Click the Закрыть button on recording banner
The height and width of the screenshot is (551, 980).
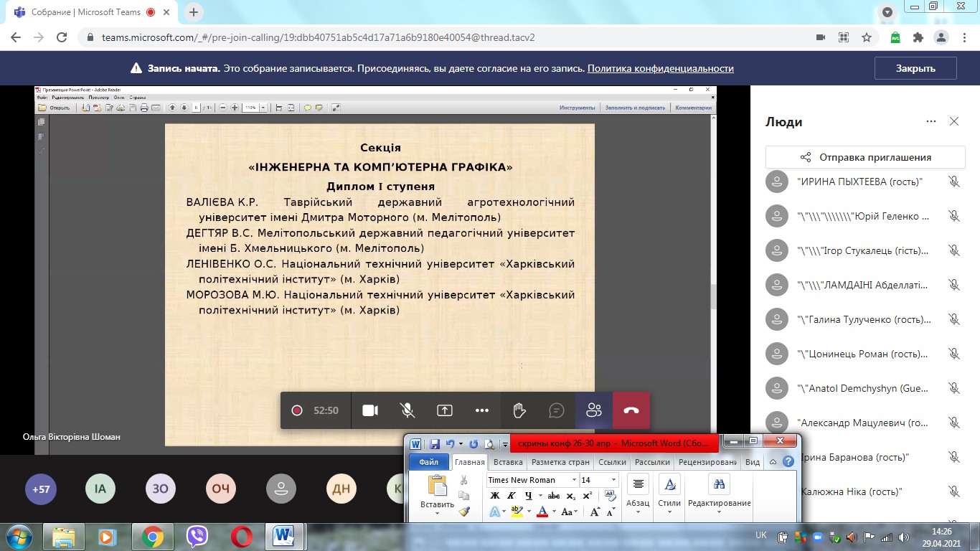point(915,69)
